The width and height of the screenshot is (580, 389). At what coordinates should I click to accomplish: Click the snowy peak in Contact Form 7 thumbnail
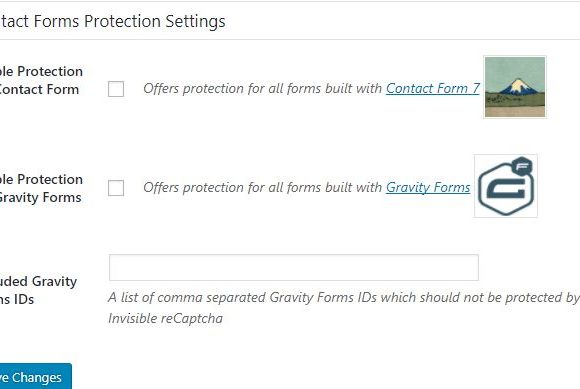pos(517,85)
